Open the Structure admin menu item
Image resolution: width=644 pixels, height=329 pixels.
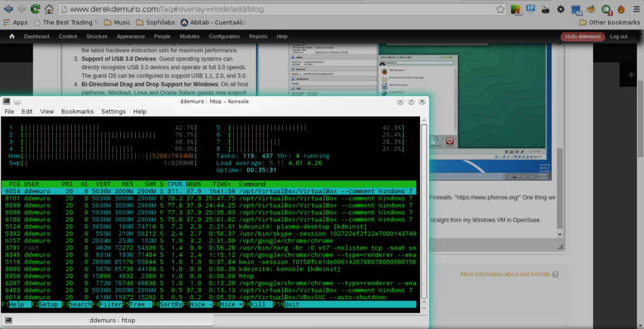point(97,36)
